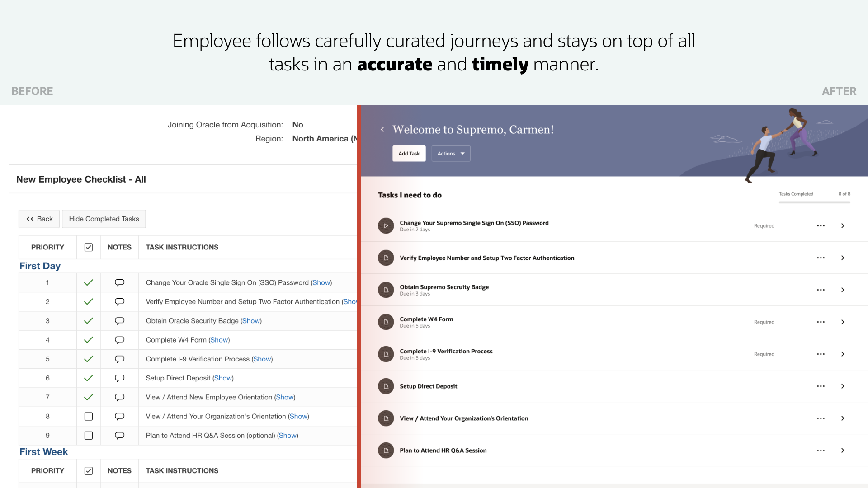The width and height of the screenshot is (868, 488).
Task: Open the Actions dropdown
Action: pyautogui.click(x=451, y=154)
